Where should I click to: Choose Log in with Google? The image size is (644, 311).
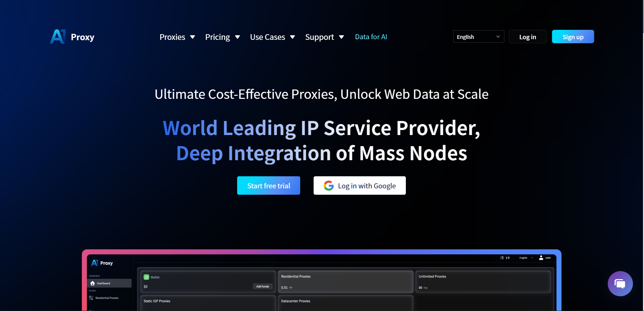click(360, 186)
